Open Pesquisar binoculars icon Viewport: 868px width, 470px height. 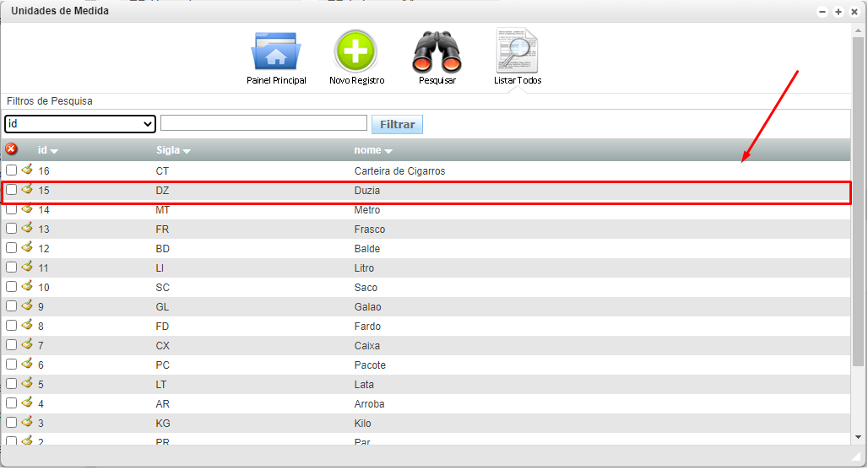(437, 52)
